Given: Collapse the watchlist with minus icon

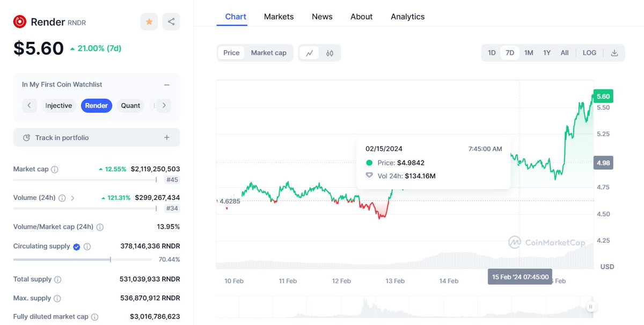Looking at the screenshot, I should coord(167,85).
